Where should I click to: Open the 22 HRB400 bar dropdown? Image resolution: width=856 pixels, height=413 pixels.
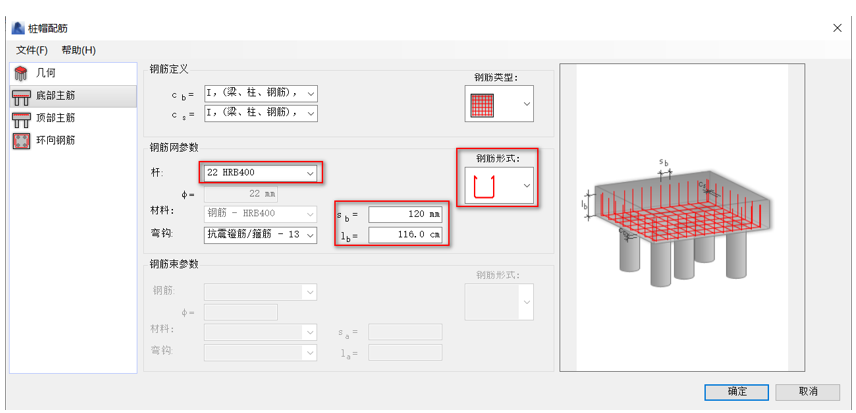[311, 173]
